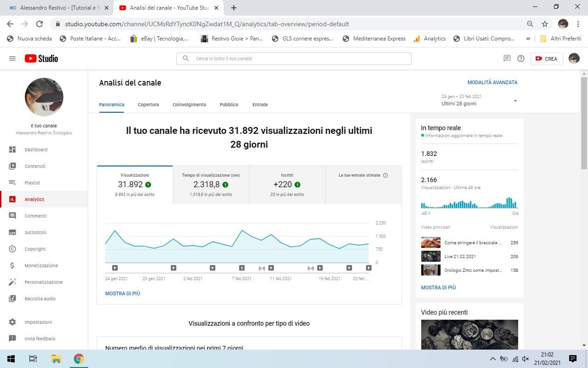Viewport: 588px width, 368px height.
Task: Open the Windows Start menu
Action: (11, 359)
